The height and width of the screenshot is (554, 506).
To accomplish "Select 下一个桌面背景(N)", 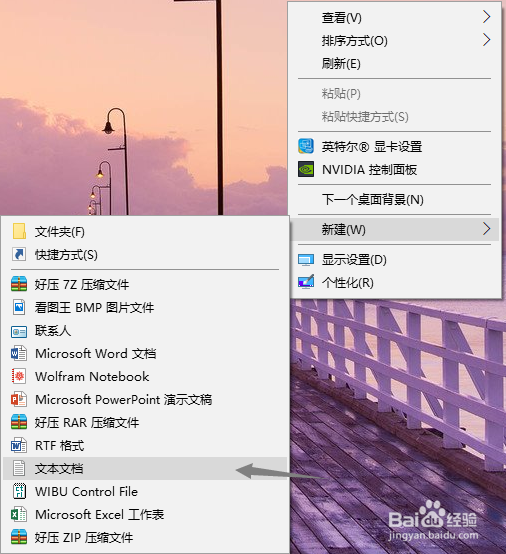I will point(394,200).
